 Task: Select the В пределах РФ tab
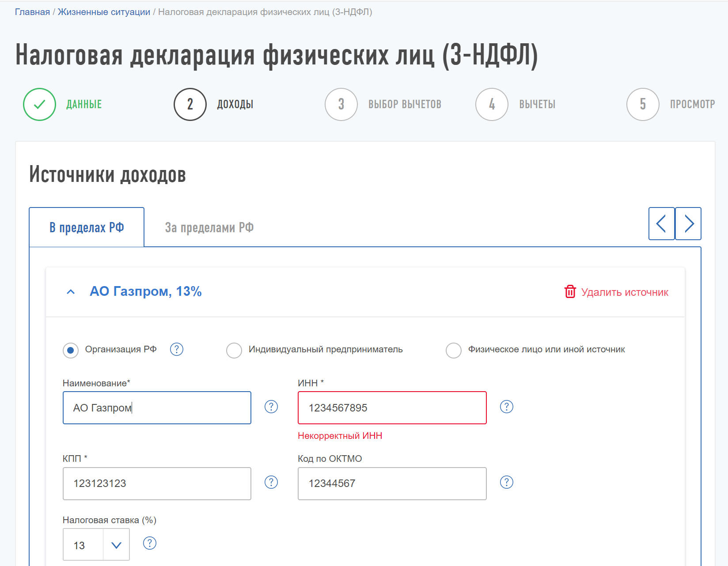click(87, 228)
